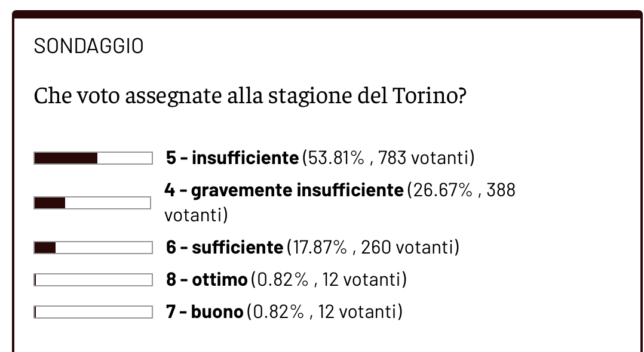This screenshot has width=644, height=352.
Task: Click the progress bar for 8 - ottimo
Action: [93, 280]
